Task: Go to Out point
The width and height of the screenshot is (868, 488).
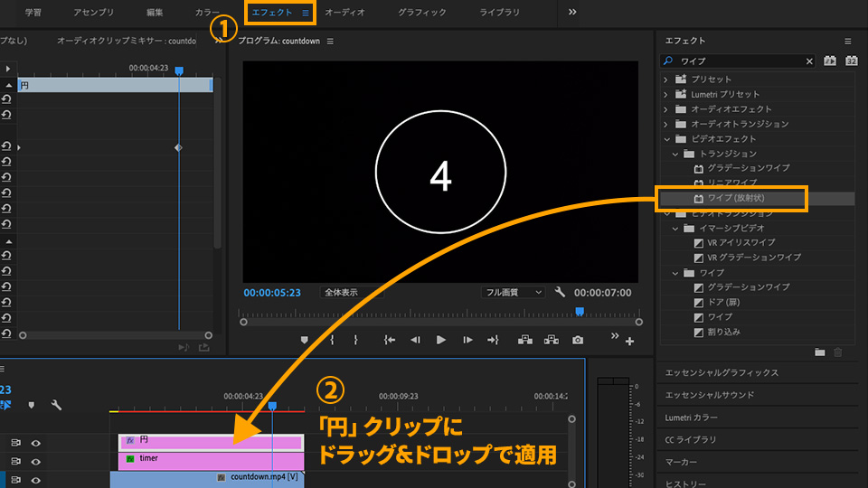Action: (493, 341)
